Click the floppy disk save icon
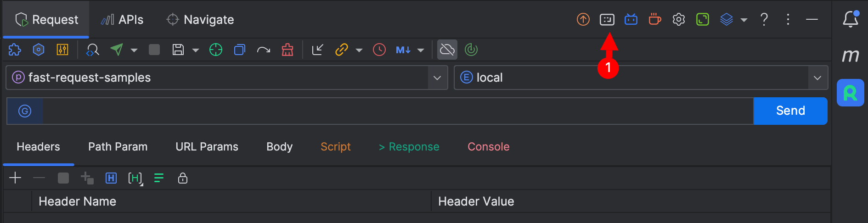The image size is (868, 223). coord(178,50)
